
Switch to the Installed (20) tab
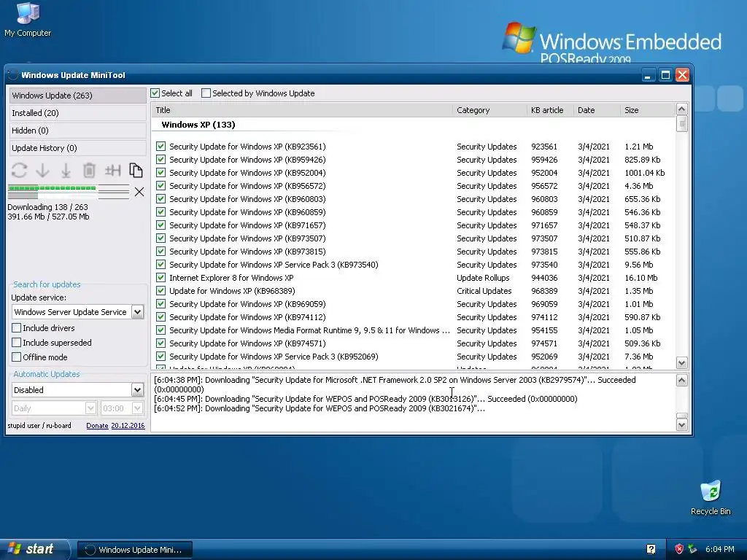[x=77, y=113]
